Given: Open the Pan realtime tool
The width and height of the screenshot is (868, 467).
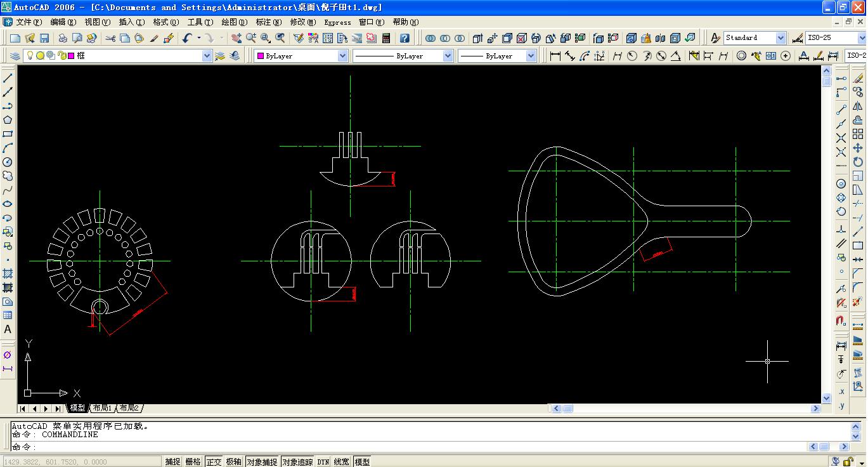Looking at the screenshot, I should [236, 39].
